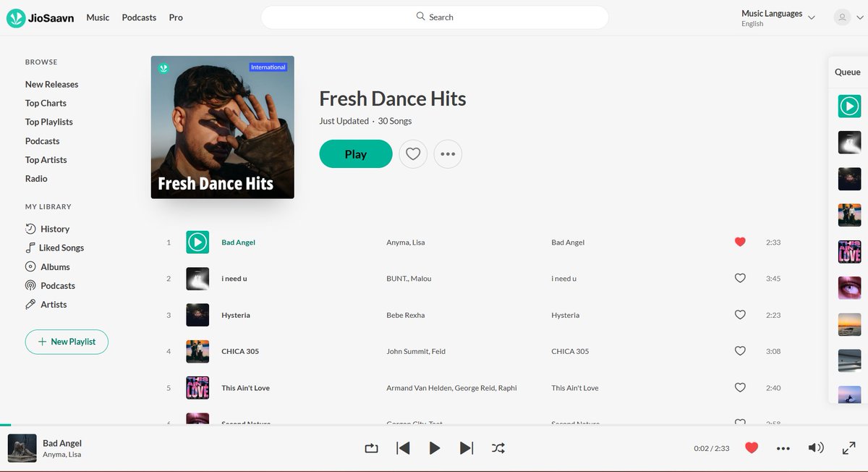Skip to the previous track

(x=403, y=448)
